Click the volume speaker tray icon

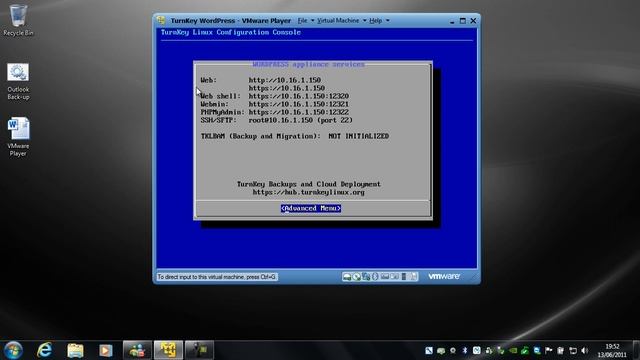[584, 350]
